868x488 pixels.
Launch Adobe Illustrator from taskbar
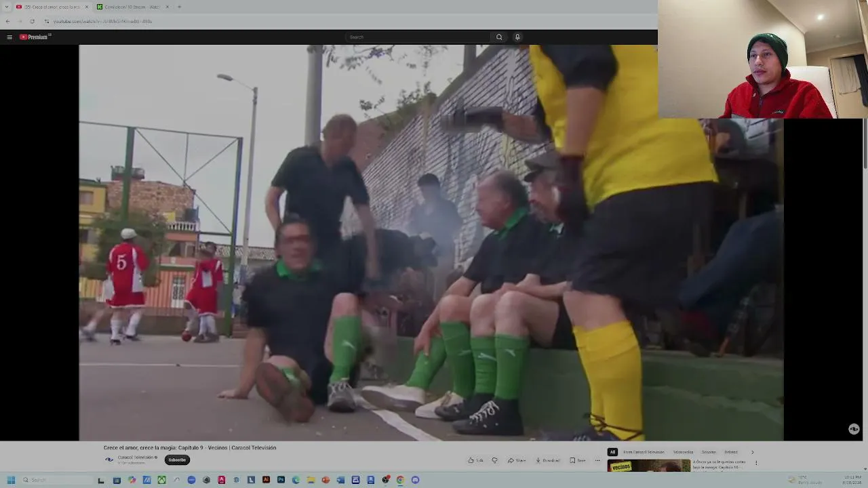266,480
